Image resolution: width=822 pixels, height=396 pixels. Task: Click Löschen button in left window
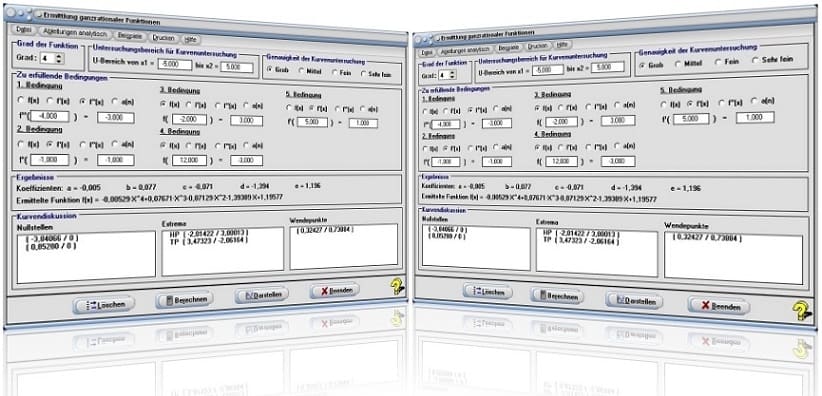pos(103,304)
